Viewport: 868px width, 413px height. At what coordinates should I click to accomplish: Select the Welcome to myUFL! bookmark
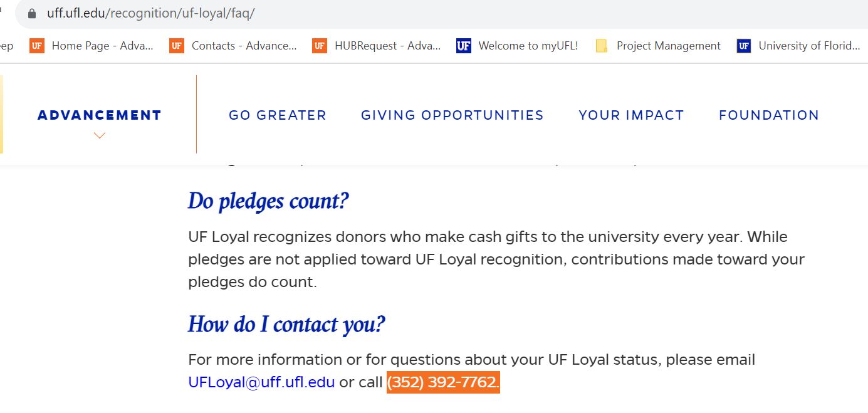point(517,46)
